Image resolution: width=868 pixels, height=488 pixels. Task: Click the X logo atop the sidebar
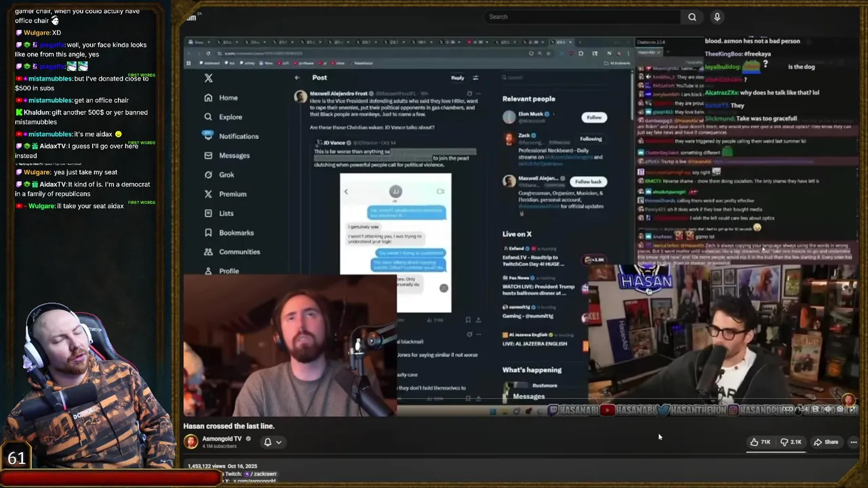click(x=208, y=78)
